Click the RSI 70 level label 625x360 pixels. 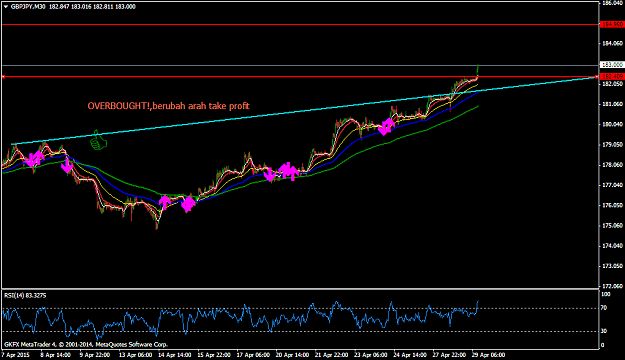604,308
